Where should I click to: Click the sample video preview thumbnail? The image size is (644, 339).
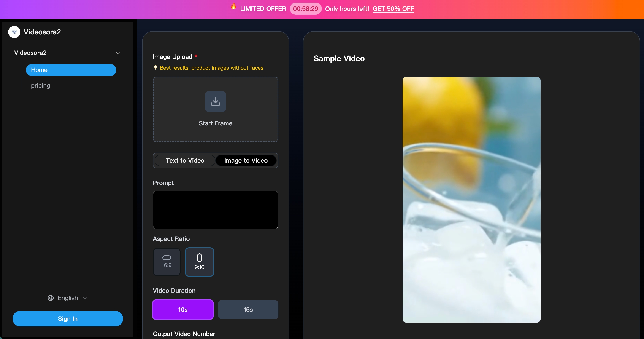point(471,199)
